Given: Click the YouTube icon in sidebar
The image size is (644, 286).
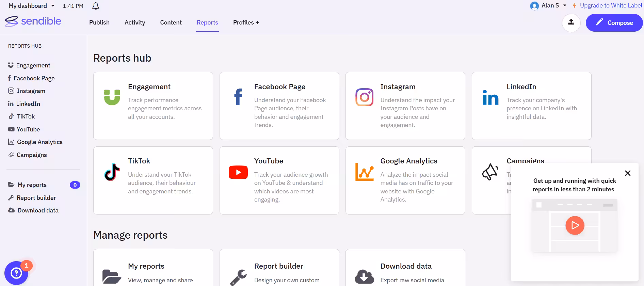Looking at the screenshot, I should (11, 129).
